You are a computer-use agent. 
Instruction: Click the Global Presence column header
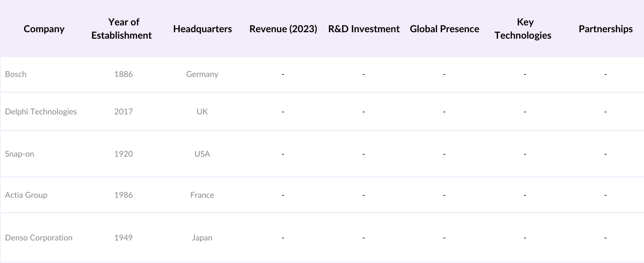pos(444,29)
